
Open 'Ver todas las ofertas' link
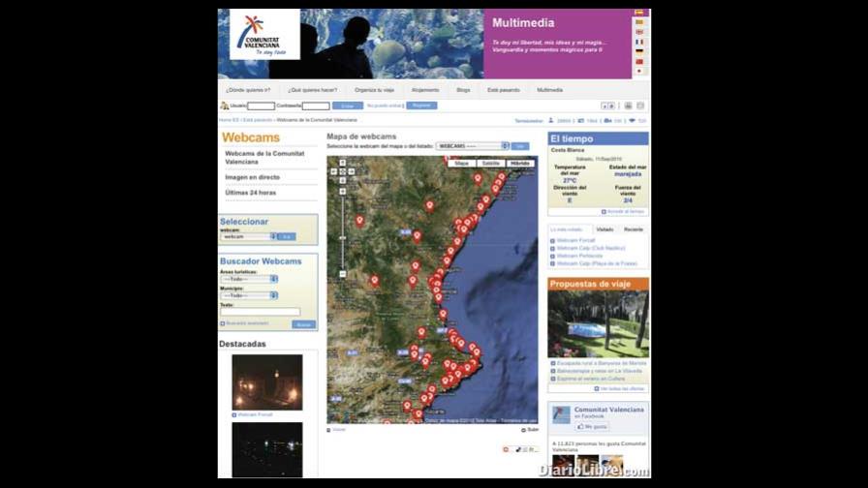click(x=622, y=389)
